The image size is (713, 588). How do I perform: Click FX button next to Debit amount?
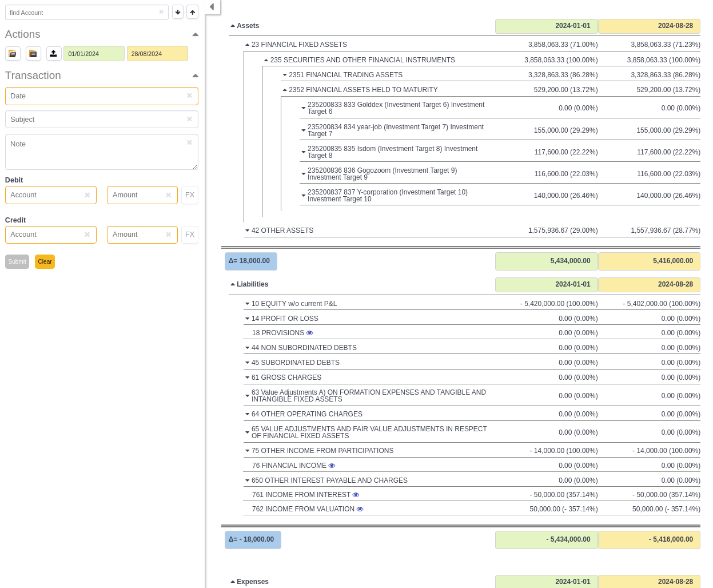coord(190,195)
